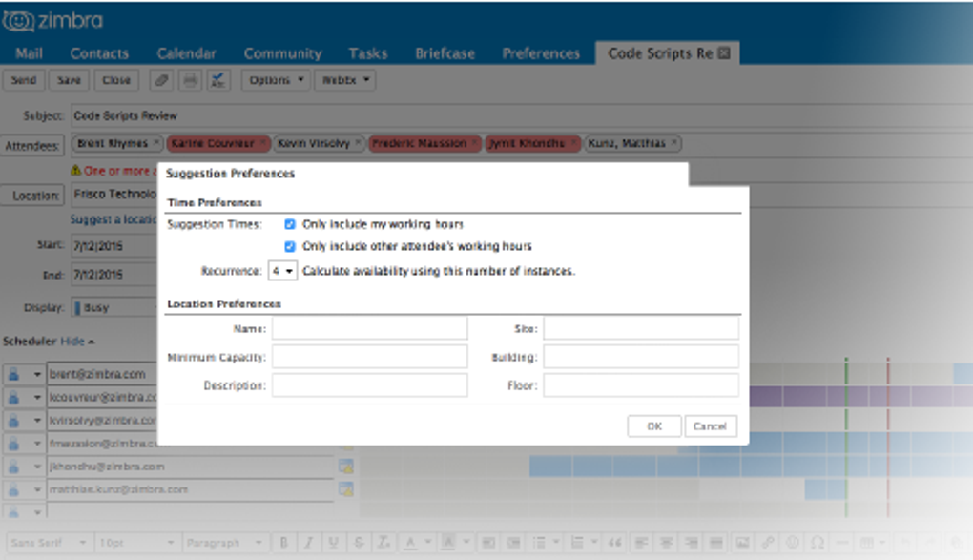Expand role dropdown arrow for jkhondhu@zimbra.com
Viewport: 973px width, 560px height.
(x=36, y=467)
